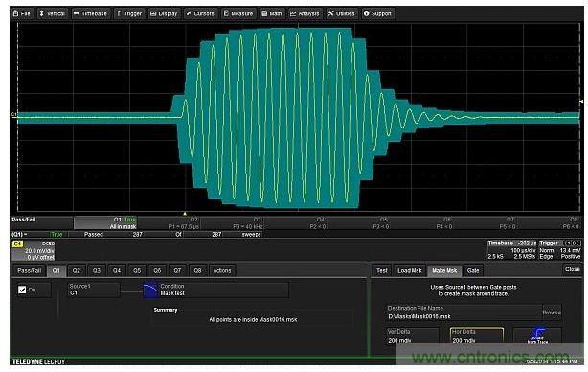
Task: Open the Analysis menu
Action: [x=305, y=13]
